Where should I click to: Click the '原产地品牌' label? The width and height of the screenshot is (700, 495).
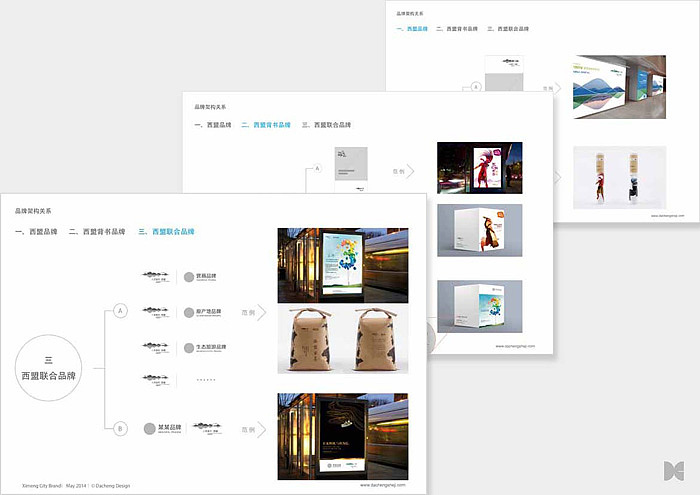[208, 312]
